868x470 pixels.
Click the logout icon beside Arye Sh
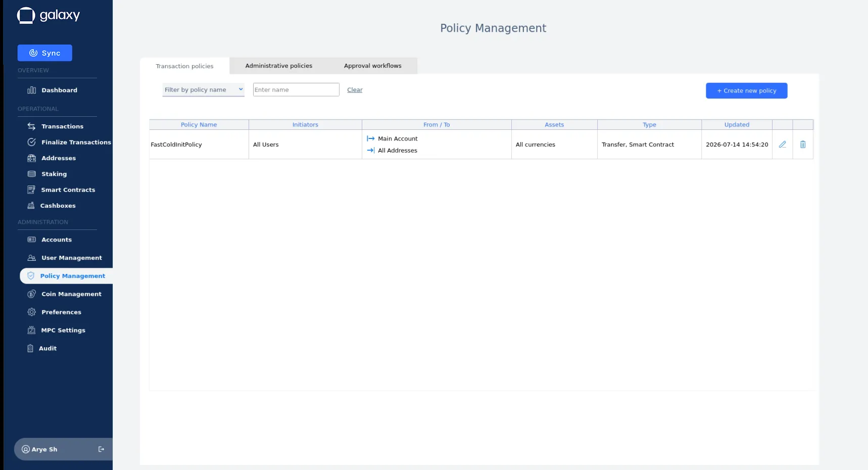(x=101, y=449)
